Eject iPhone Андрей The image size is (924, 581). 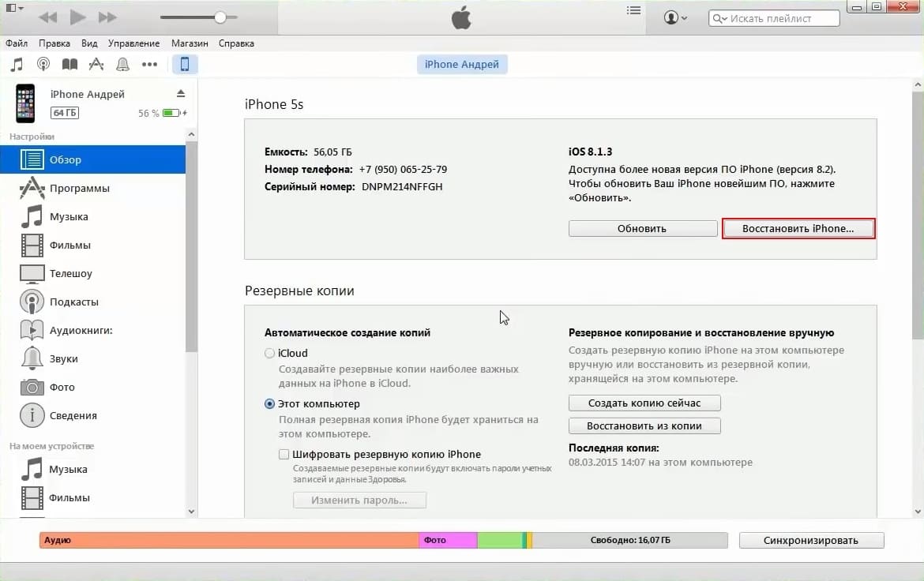pos(181,94)
